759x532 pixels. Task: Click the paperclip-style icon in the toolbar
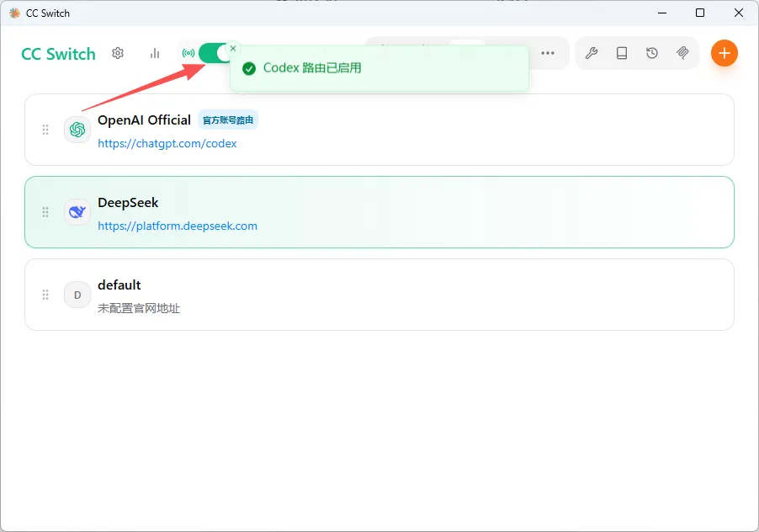(x=682, y=53)
